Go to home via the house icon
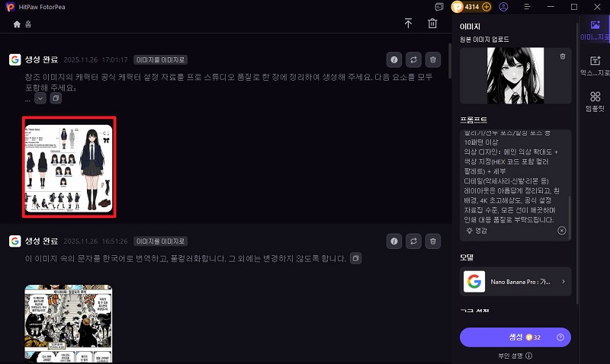Screen dimensions: 610x364 [17, 24]
